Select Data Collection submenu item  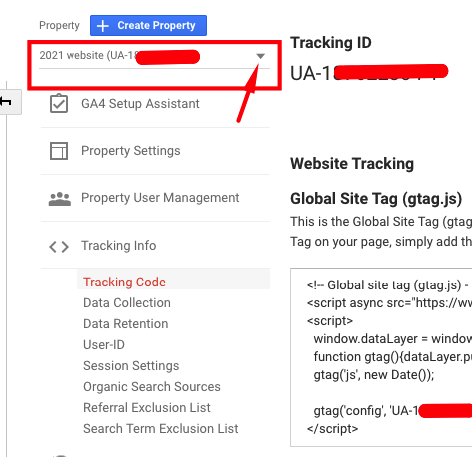[127, 303]
